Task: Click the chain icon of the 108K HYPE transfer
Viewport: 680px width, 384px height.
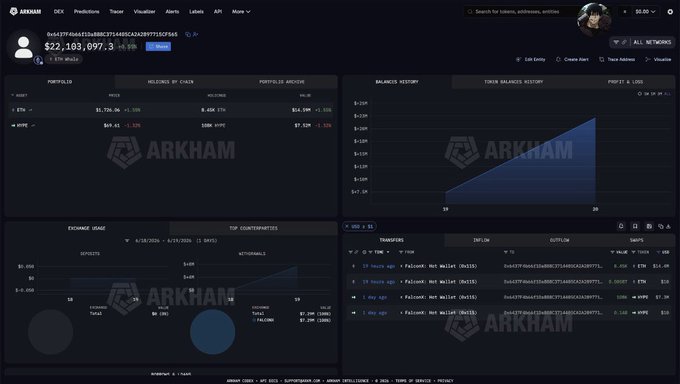Action: [353, 297]
